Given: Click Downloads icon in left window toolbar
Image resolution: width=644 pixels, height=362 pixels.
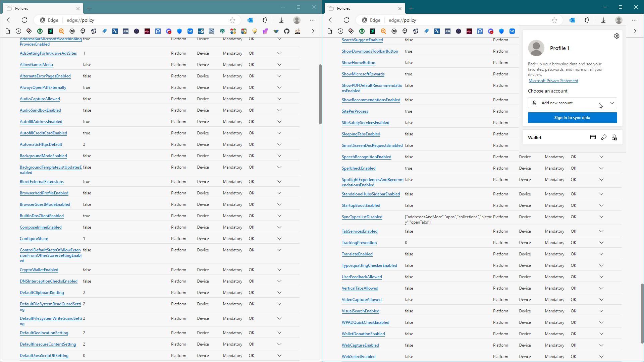Looking at the screenshot, I should click(x=281, y=20).
